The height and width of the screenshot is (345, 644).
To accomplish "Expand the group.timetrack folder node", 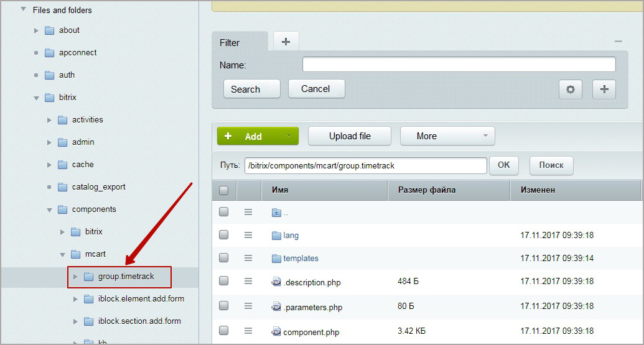I will (75, 277).
